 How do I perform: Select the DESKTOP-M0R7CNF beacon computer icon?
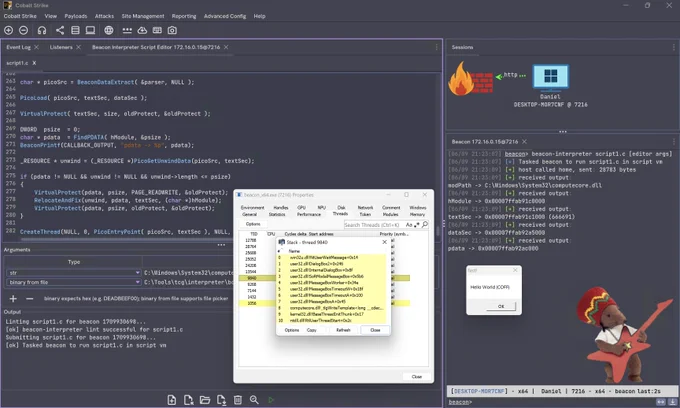click(x=550, y=77)
